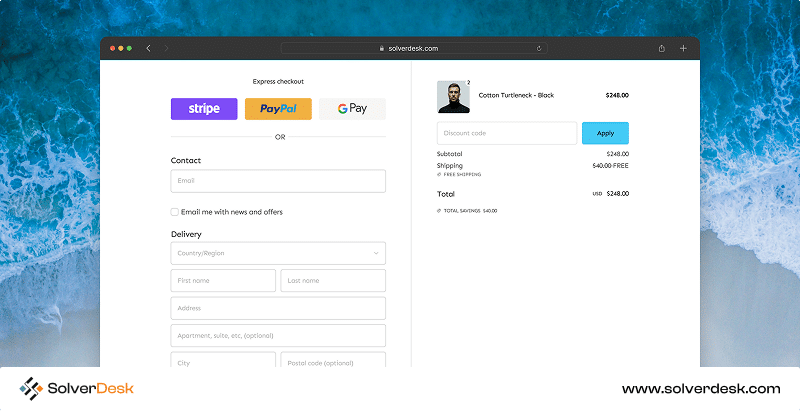This screenshot has width=800, height=411.
Task: Click the www.solverdesk.com footer text
Action: pos(701,389)
